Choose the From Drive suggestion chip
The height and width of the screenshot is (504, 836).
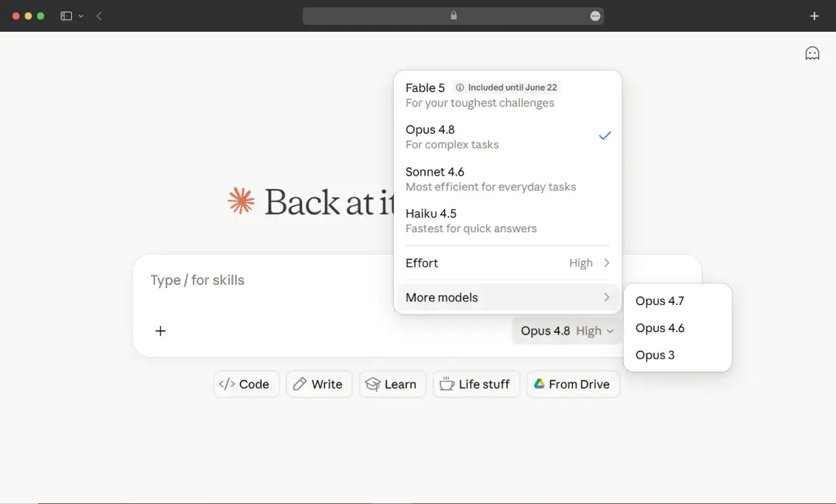pyautogui.click(x=573, y=384)
